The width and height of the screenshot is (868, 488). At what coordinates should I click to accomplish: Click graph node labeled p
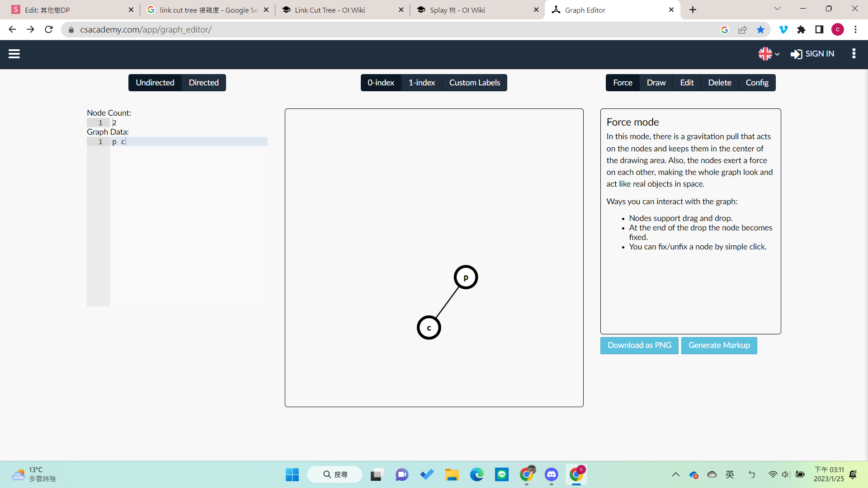pos(466,277)
